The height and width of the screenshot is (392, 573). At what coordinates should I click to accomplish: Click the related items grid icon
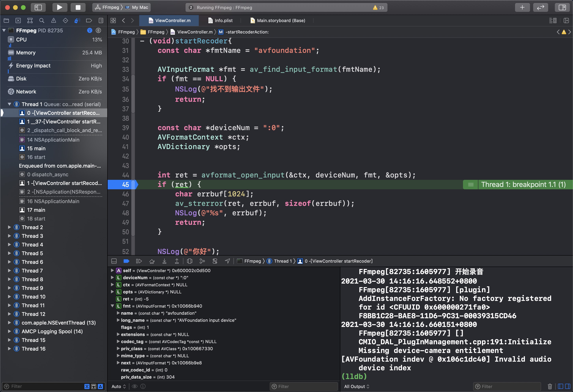(113, 21)
